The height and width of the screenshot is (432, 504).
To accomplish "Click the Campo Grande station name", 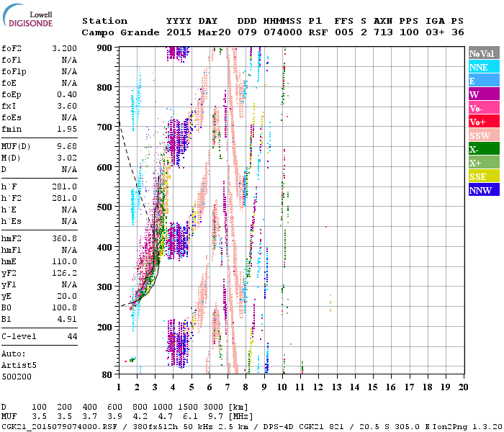I will pyautogui.click(x=120, y=32).
